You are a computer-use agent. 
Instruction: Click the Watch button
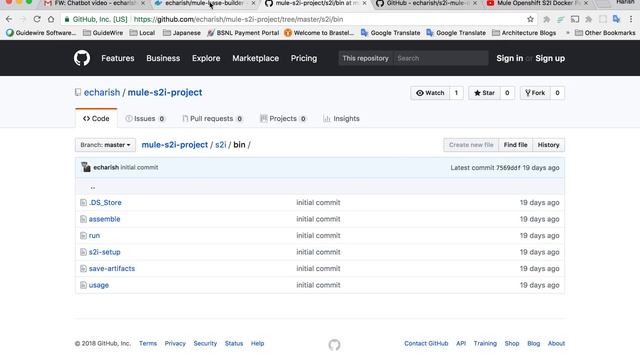click(x=430, y=93)
